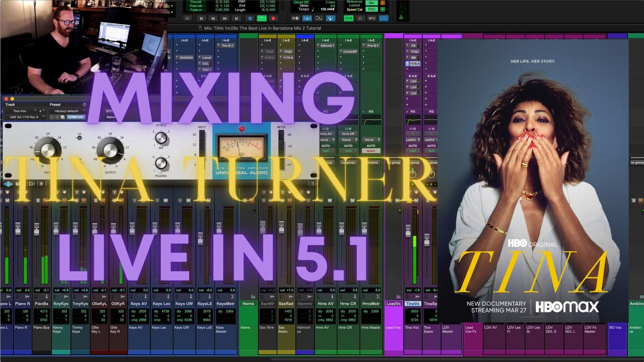Toggle the Pre-roll label in transport
This screenshot has width=644, height=362.
(196, 2)
